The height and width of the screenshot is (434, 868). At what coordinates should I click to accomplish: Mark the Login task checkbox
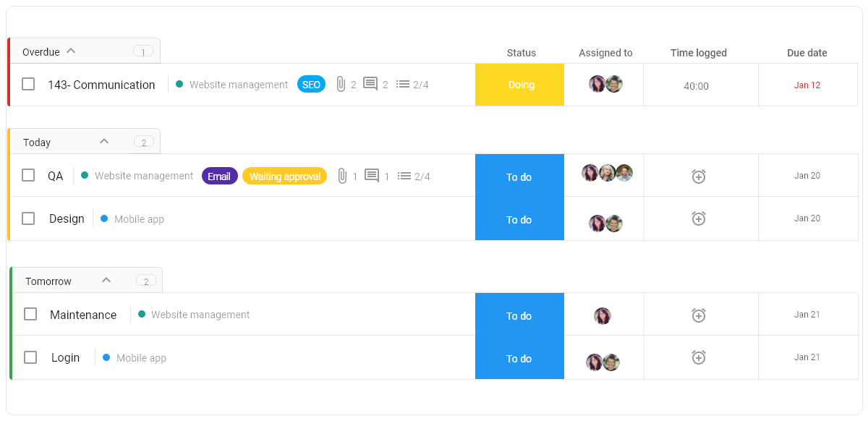30,357
